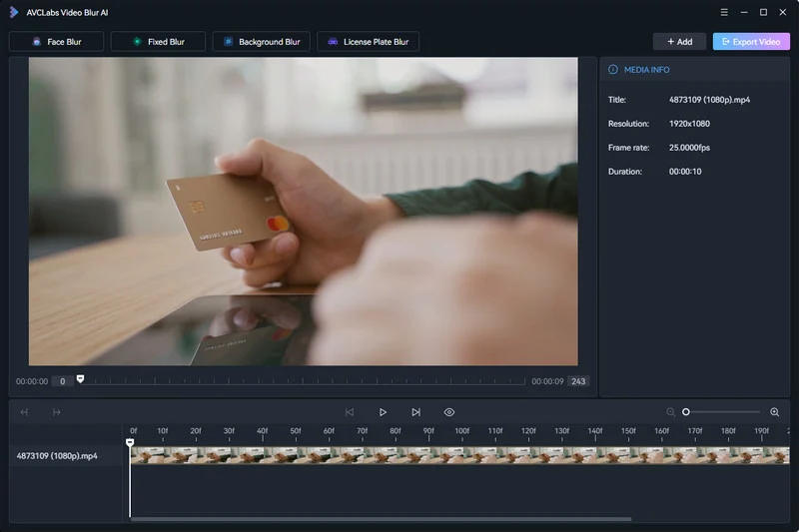The height and width of the screenshot is (532, 799).
Task: Switch to Background Blur mode
Action: point(262,42)
